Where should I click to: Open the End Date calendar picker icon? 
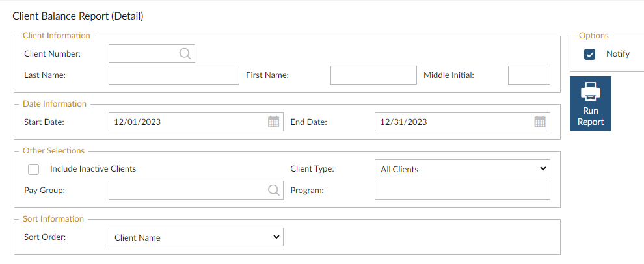click(540, 122)
